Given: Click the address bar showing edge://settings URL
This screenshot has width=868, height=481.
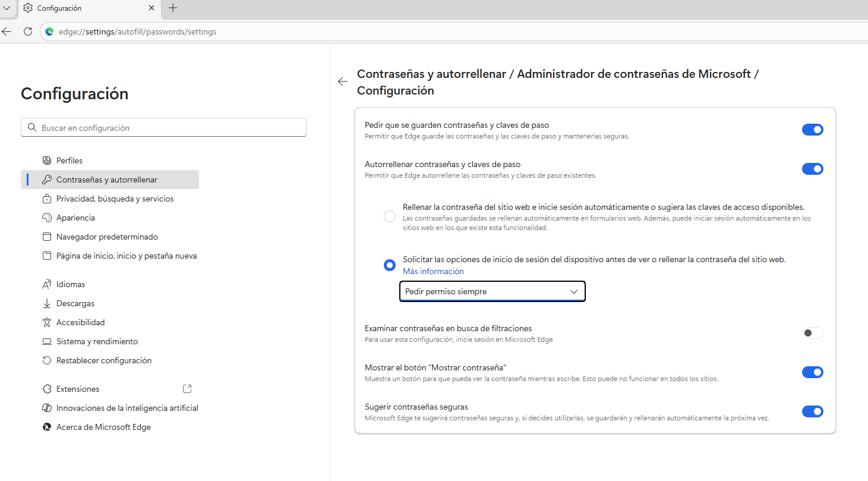Looking at the screenshot, I should (x=454, y=32).
